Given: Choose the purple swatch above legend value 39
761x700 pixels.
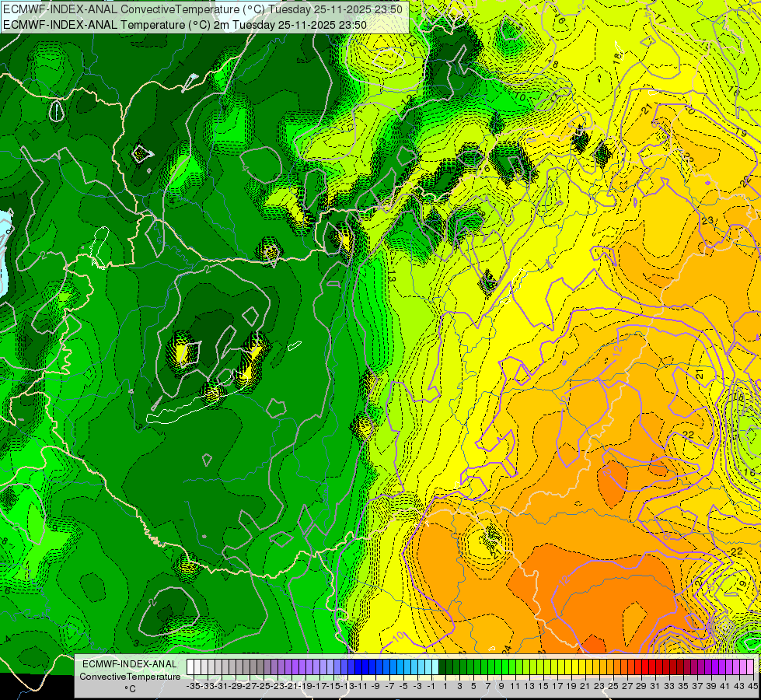Looking at the screenshot, I should pos(707,667).
